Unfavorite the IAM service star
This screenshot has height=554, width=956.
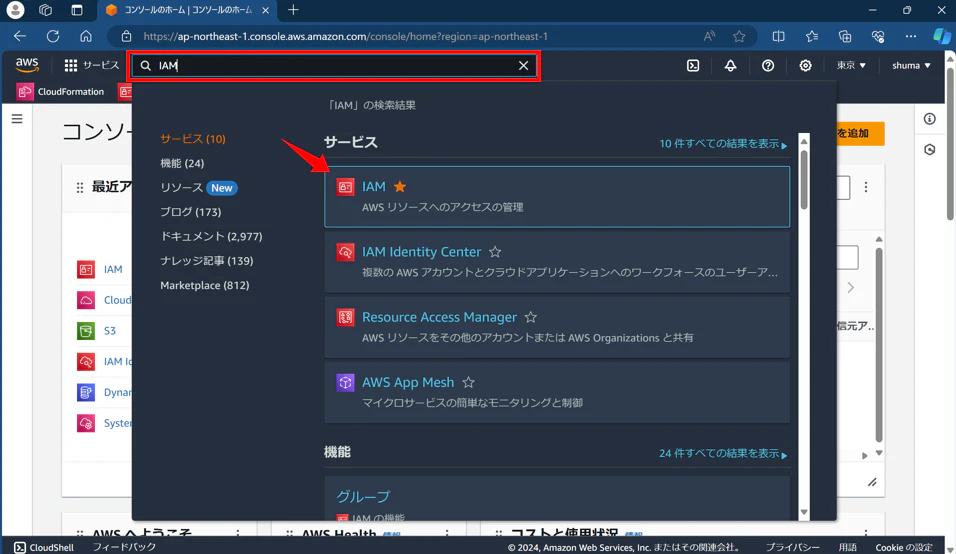[x=400, y=186]
